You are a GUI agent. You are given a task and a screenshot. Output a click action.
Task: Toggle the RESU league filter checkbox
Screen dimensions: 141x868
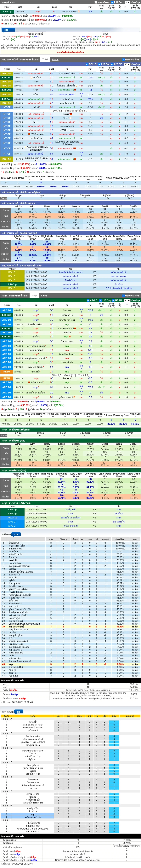click(x=114, y=300)
